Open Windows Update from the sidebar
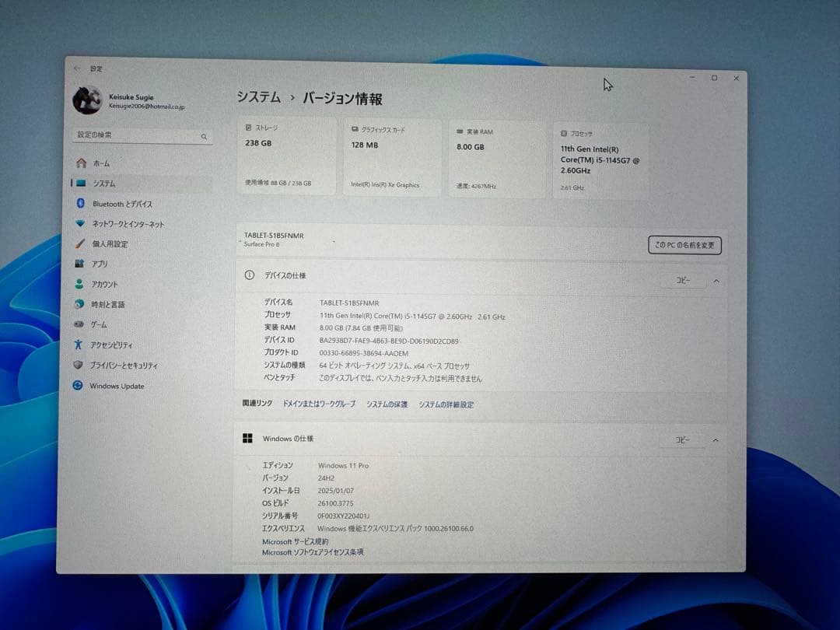 [117, 385]
